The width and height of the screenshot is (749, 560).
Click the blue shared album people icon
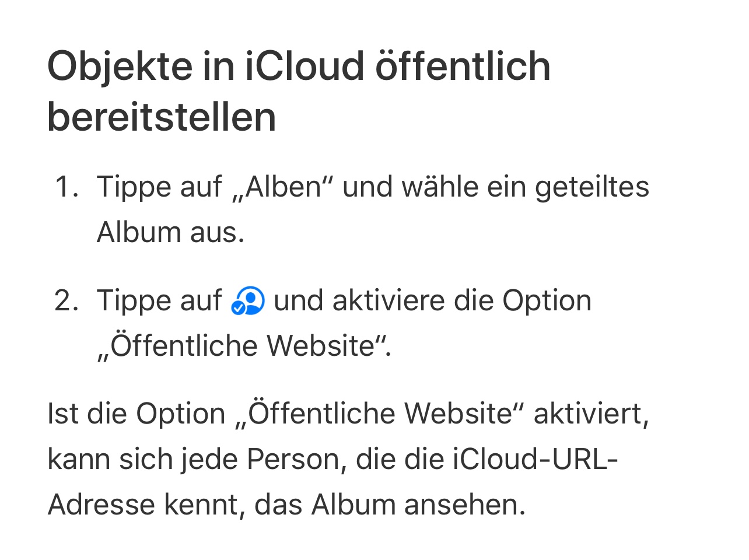pos(248,302)
